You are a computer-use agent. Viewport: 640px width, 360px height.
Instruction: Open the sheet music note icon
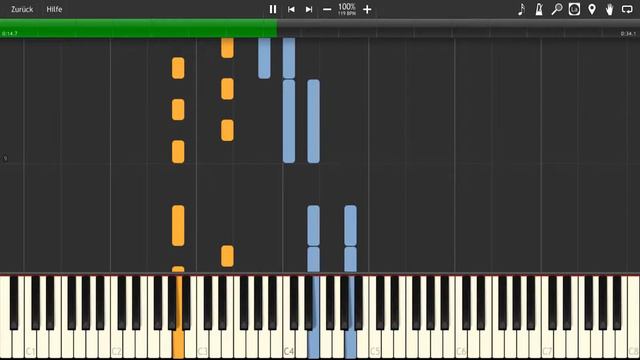coord(521,9)
